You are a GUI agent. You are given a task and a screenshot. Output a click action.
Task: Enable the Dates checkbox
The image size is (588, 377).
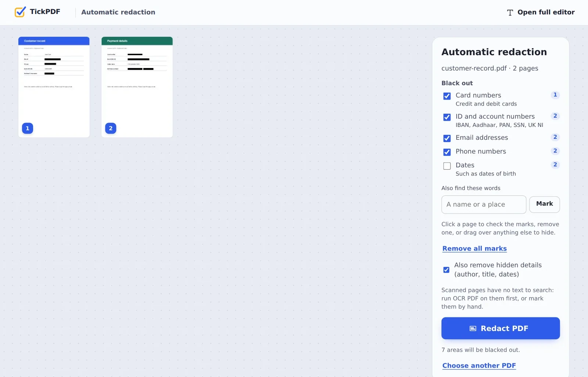click(x=447, y=166)
